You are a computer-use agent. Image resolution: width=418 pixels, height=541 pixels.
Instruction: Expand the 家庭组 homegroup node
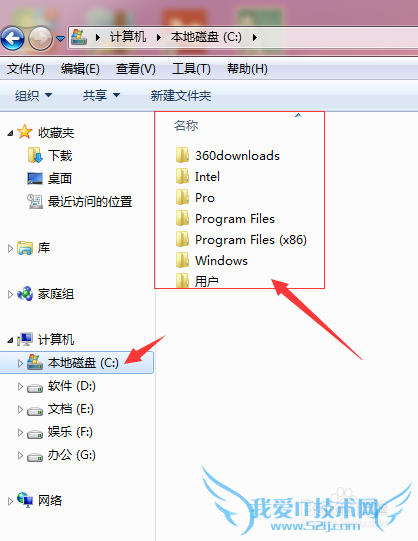coord(10,294)
